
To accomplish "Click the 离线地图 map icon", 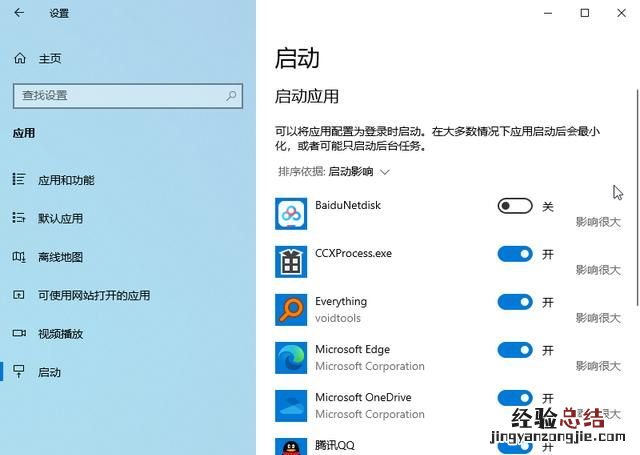I will [x=18, y=257].
